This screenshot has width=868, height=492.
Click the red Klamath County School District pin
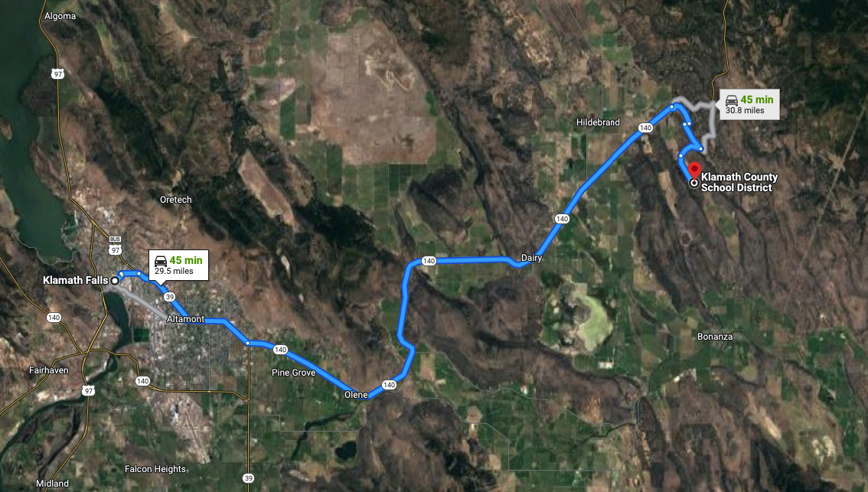pos(694,169)
